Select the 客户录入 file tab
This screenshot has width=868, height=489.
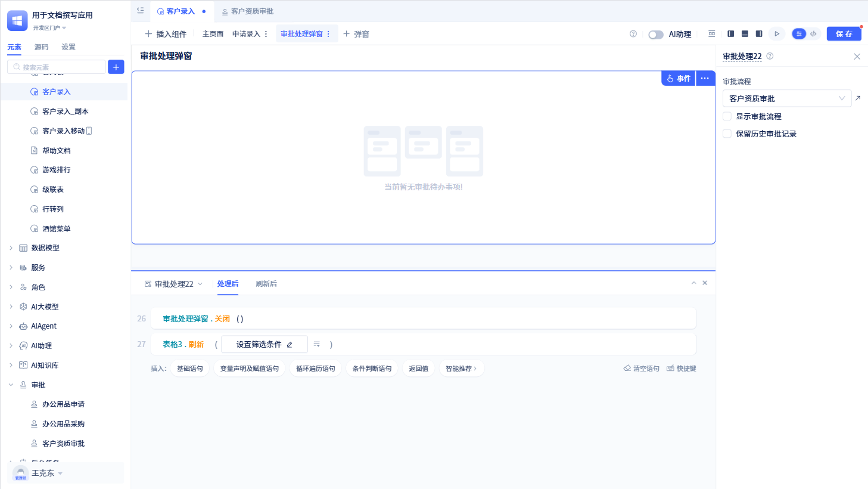point(180,11)
